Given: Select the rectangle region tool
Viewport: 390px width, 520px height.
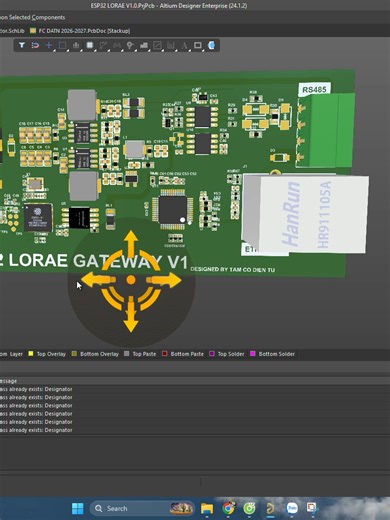Looking at the screenshot, I should tap(198, 45).
